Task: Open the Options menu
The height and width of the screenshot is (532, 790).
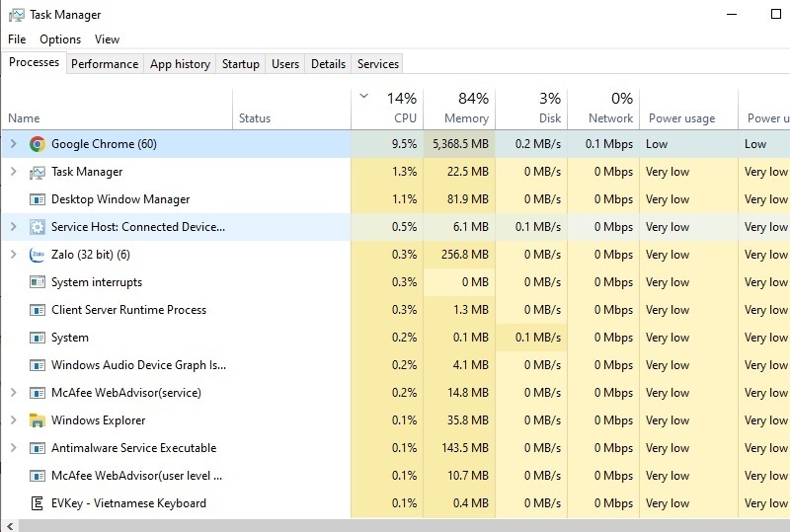Action: pyautogui.click(x=60, y=39)
